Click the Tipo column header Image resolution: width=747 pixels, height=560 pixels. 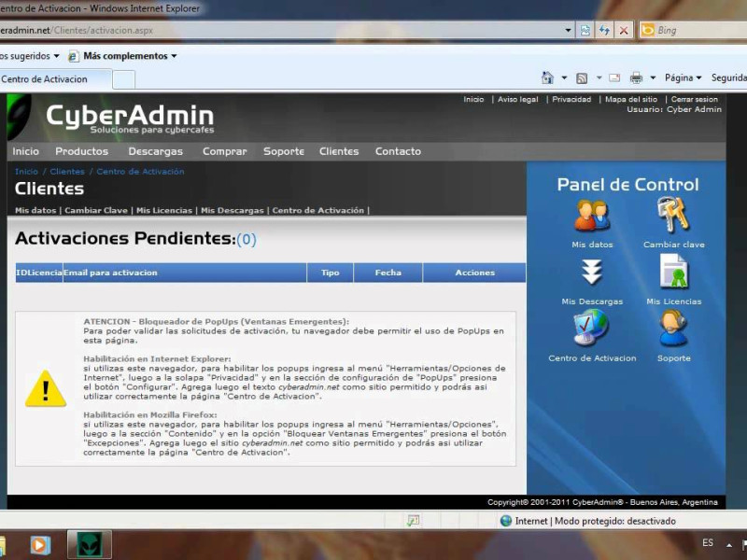[331, 273]
